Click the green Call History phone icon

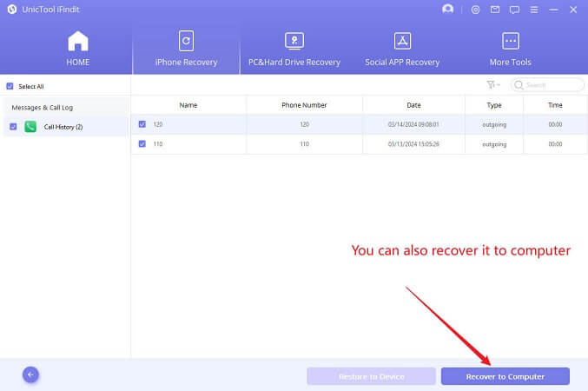point(30,127)
